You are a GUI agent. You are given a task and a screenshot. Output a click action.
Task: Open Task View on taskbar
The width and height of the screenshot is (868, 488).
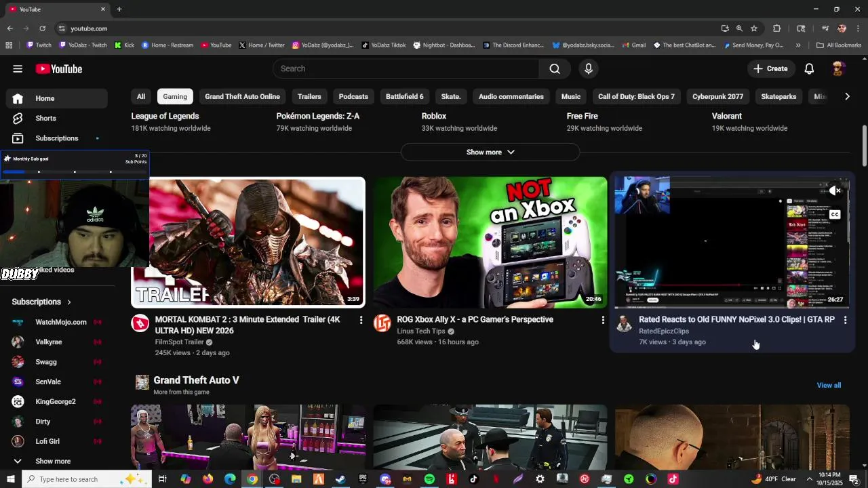point(163,479)
